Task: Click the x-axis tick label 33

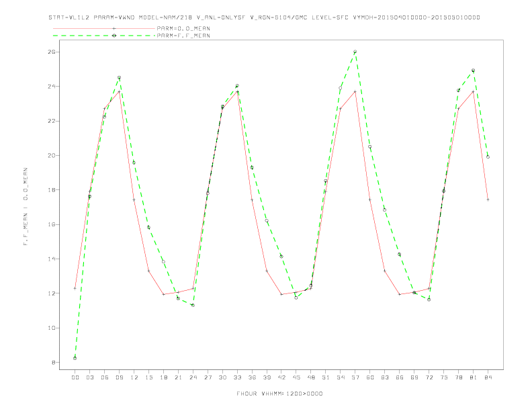Action: (x=237, y=377)
